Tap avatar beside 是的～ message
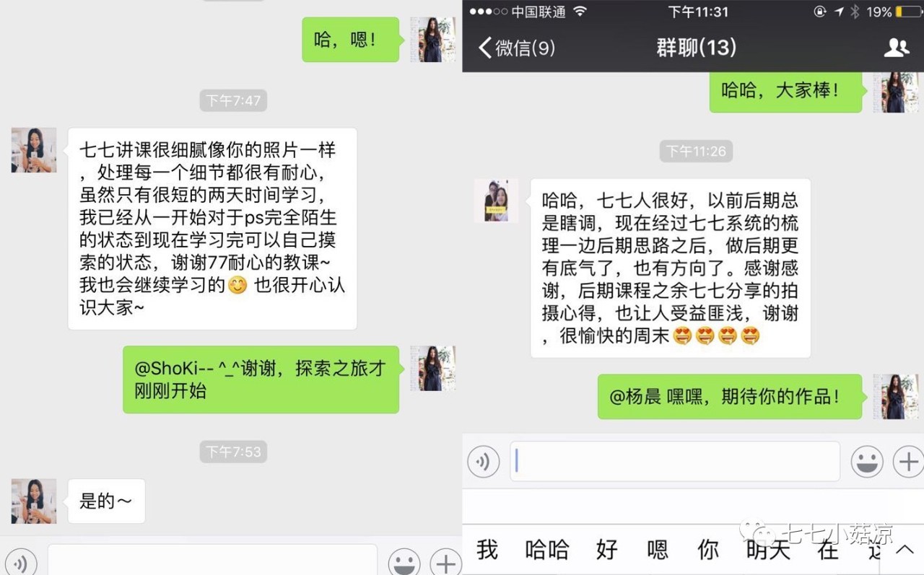This screenshot has width=924, height=575. (x=34, y=501)
